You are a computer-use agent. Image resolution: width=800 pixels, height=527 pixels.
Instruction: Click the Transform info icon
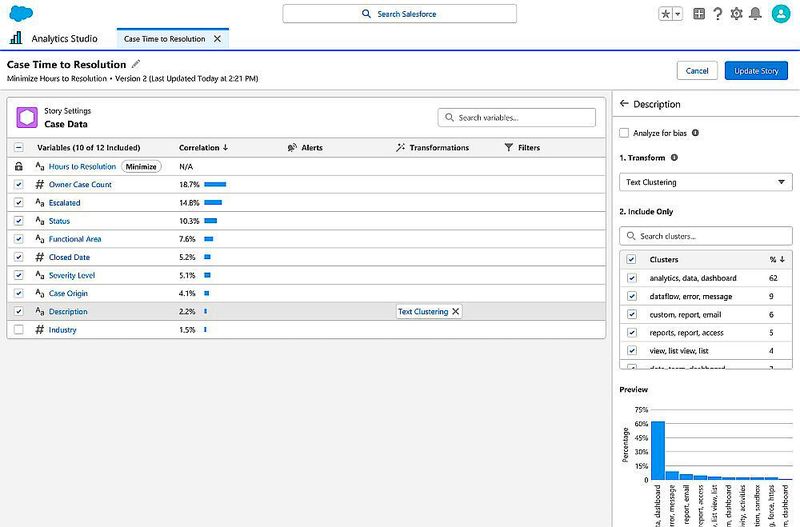674,158
